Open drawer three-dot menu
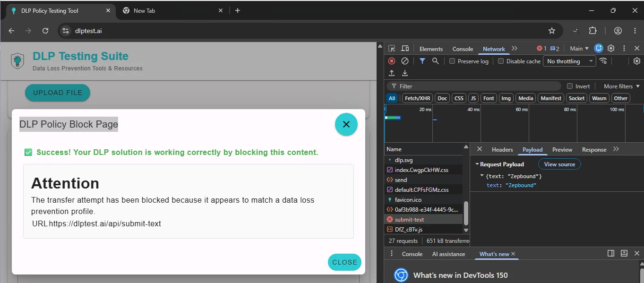Viewport: 644px width, 283px height. 391,254
